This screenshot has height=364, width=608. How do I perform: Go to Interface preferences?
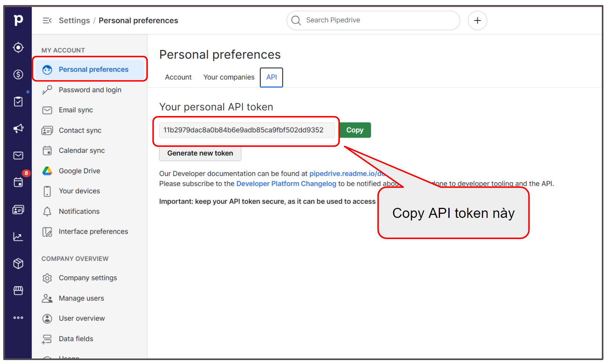click(x=93, y=232)
